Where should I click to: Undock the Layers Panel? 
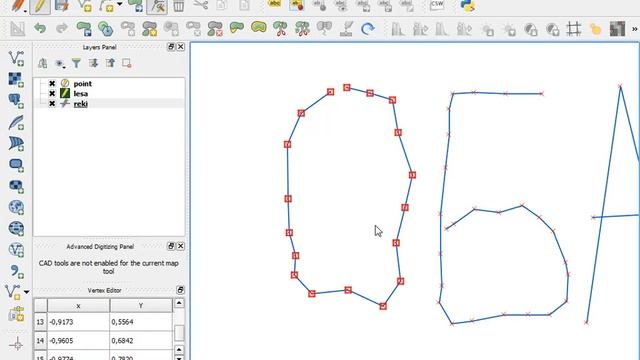pos(171,47)
